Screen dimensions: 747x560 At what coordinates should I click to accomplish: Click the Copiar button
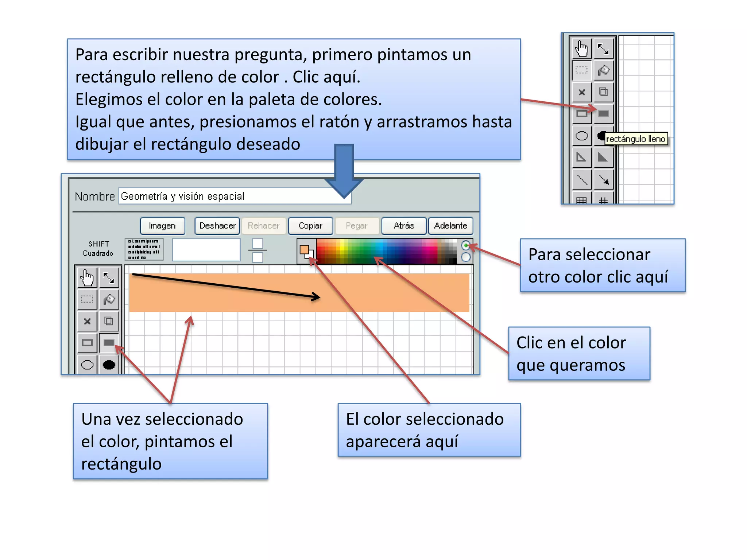tap(310, 226)
